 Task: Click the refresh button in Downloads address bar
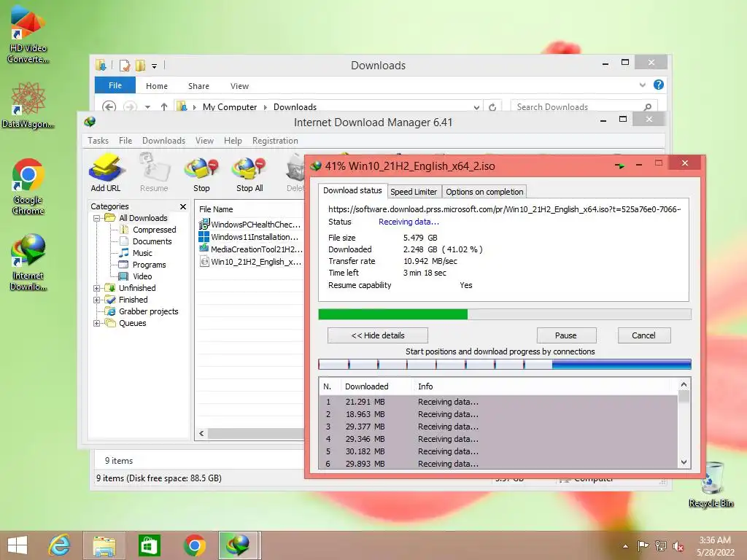pos(492,107)
